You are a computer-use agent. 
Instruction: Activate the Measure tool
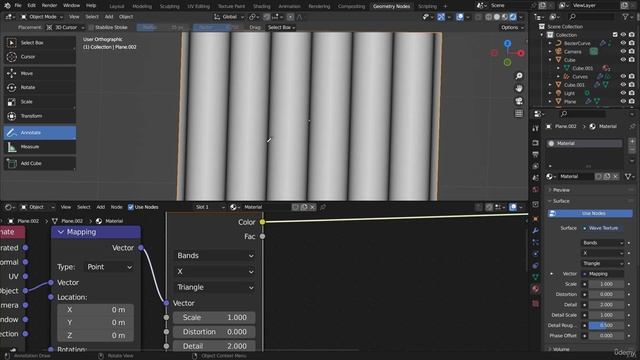pos(40,147)
